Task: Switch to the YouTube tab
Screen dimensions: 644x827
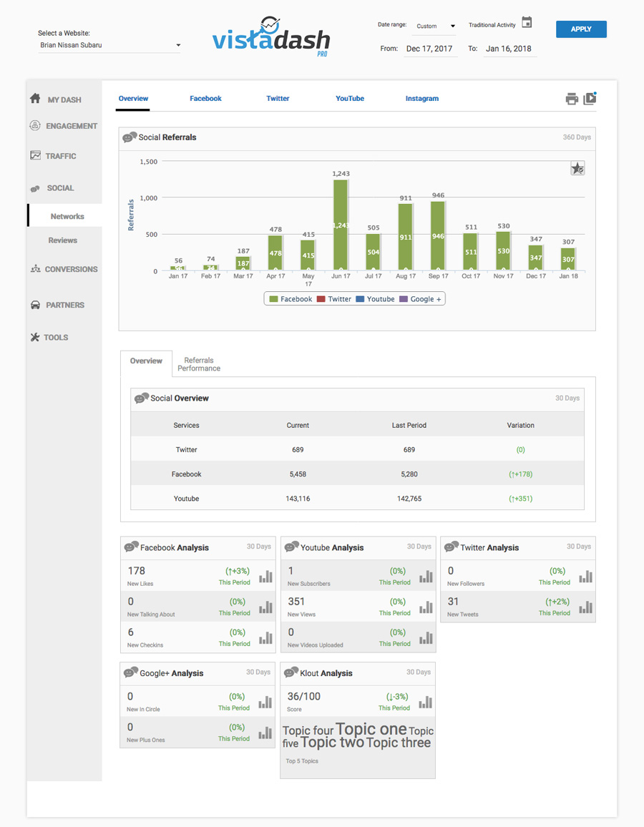Action: tap(350, 99)
